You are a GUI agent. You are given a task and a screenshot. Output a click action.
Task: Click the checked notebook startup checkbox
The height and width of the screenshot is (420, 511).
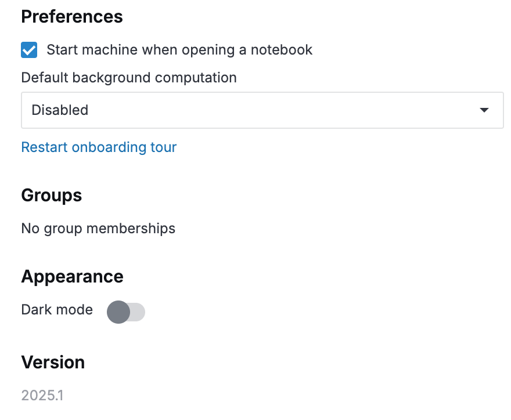28,50
